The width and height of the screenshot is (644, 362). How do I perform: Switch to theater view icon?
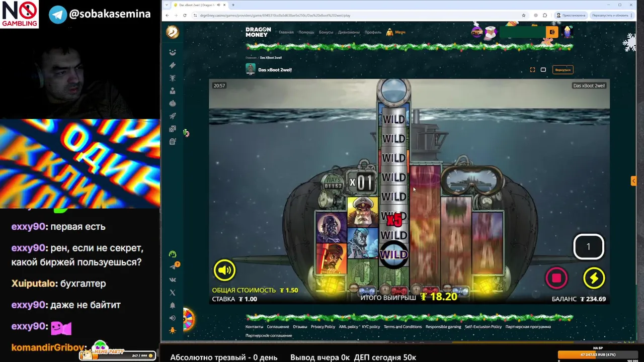543,70
